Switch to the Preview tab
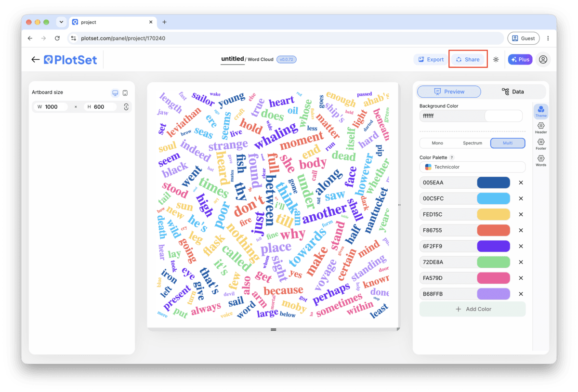The image size is (578, 392). pos(449,91)
